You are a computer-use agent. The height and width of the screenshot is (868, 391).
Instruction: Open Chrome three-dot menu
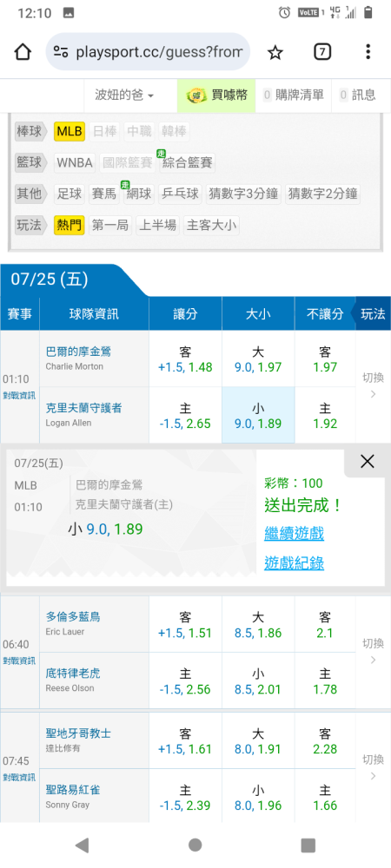click(x=368, y=52)
